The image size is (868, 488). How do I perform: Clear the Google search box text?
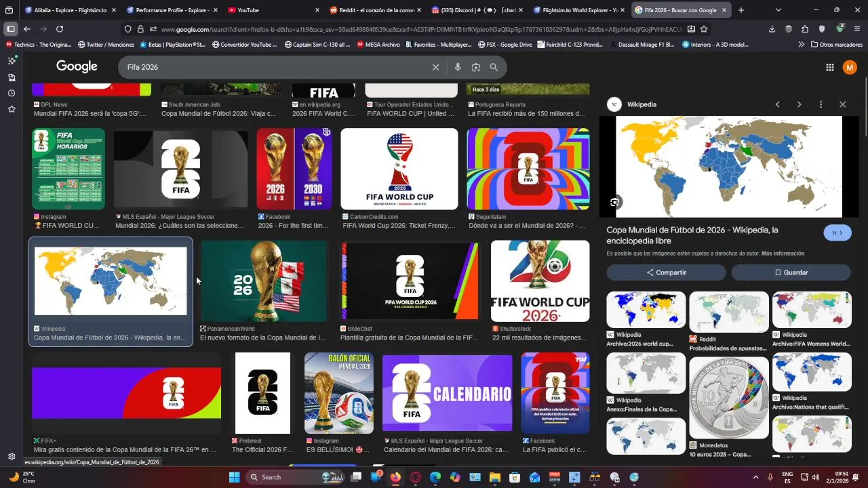435,67
